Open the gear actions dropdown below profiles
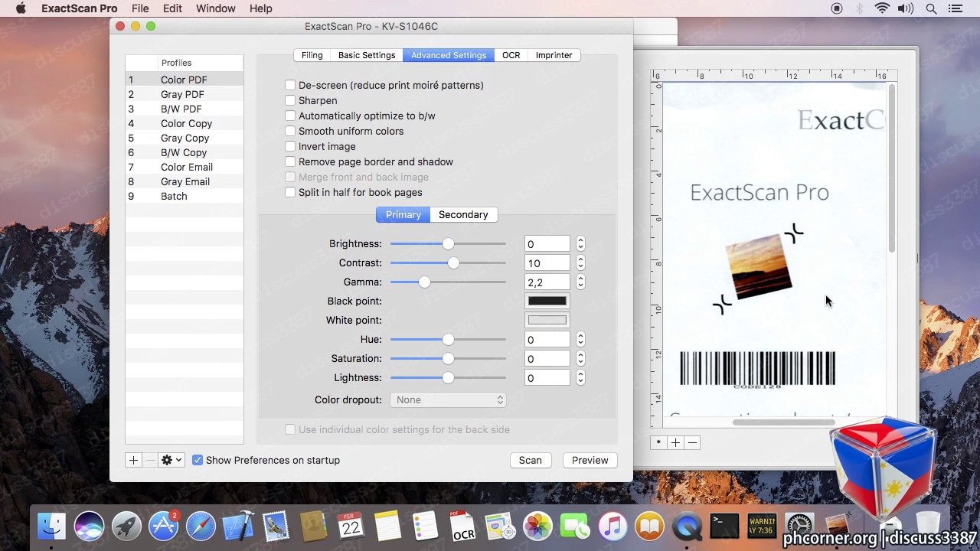This screenshot has width=980, height=551. pos(171,460)
